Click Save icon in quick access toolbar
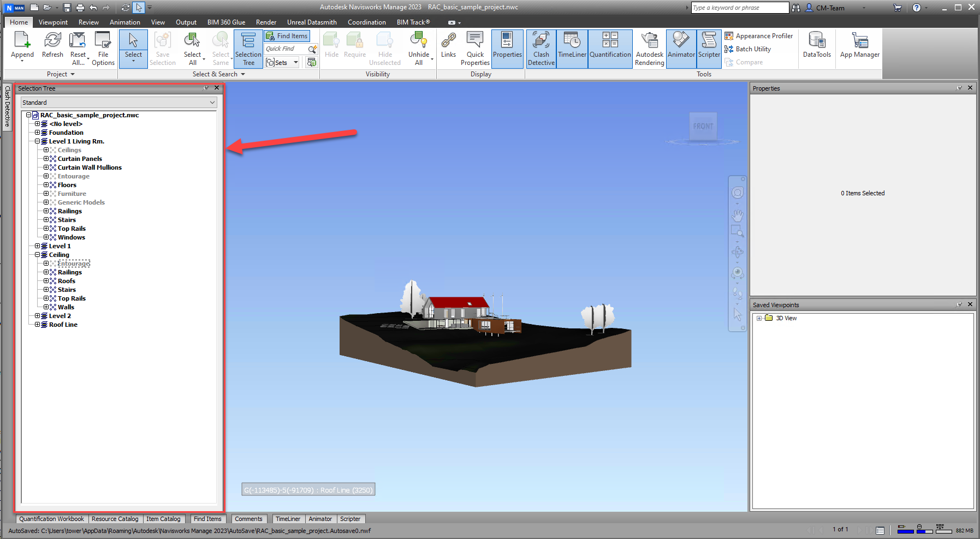The width and height of the screenshot is (980, 539). 67,8
